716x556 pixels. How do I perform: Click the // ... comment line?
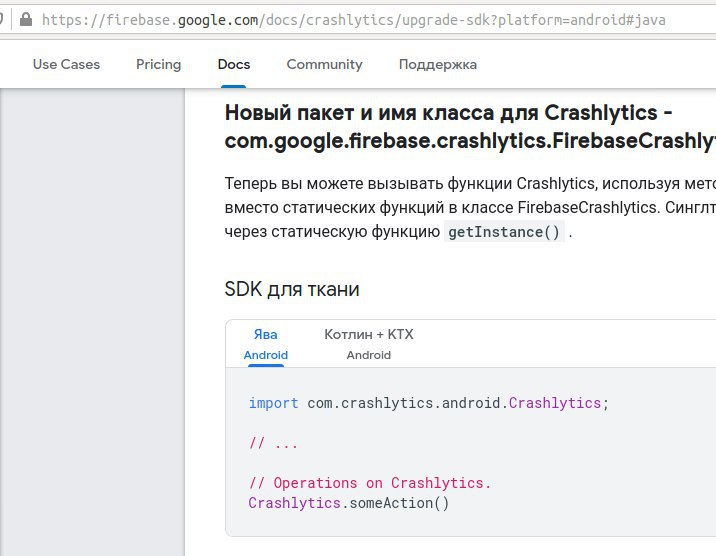pyautogui.click(x=273, y=443)
